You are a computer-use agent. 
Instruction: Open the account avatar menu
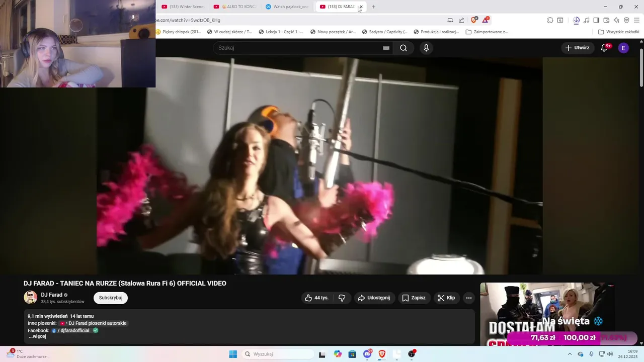tap(623, 48)
